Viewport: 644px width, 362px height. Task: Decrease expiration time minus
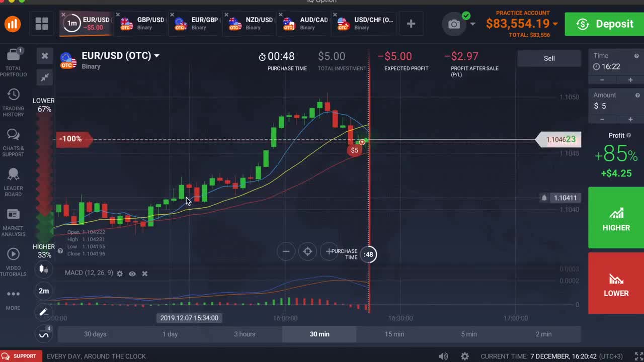click(602, 80)
